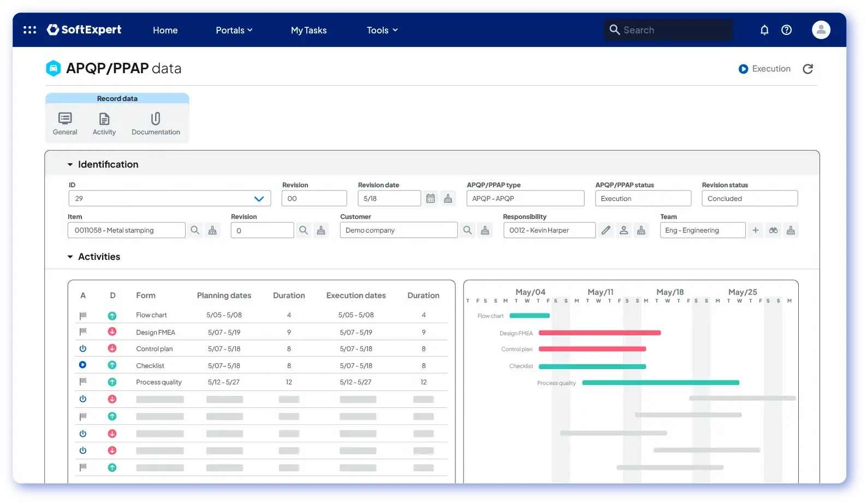The width and height of the screenshot is (867, 504).
Task: Click the Control plan power status icon
Action: click(x=83, y=348)
